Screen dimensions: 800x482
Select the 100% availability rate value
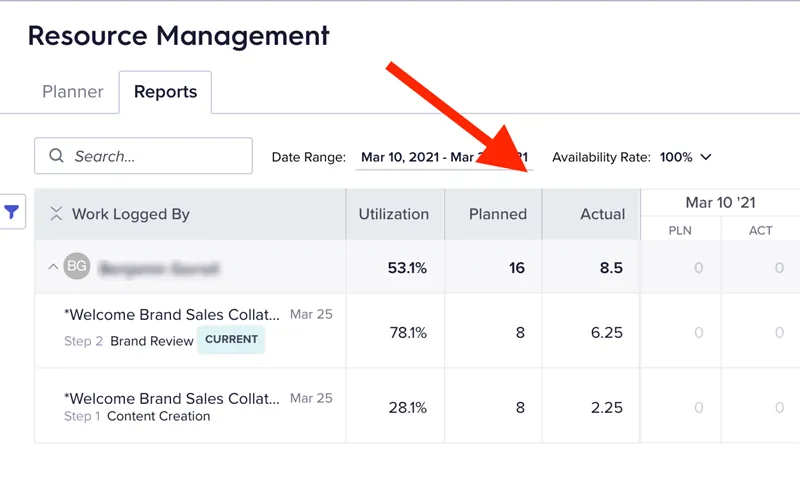(x=676, y=157)
